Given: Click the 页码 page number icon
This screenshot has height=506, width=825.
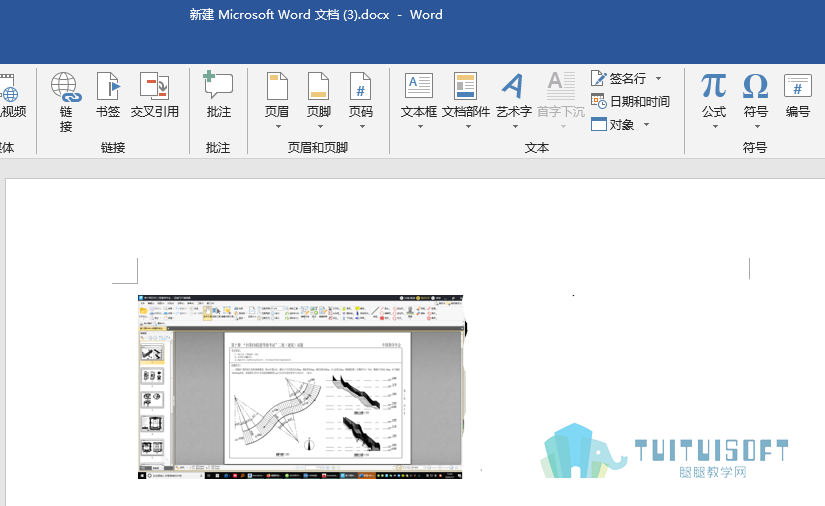Looking at the screenshot, I should pyautogui.click(x=360, y=87).
